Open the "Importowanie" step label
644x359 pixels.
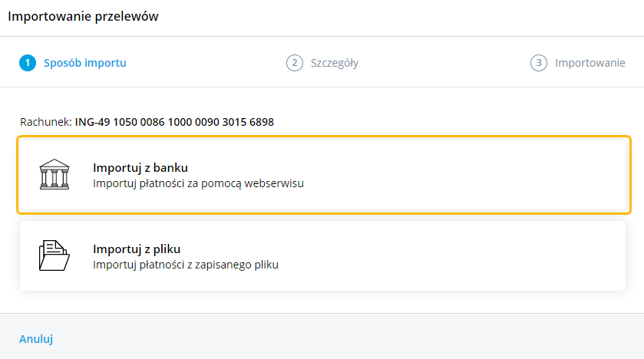590,63
